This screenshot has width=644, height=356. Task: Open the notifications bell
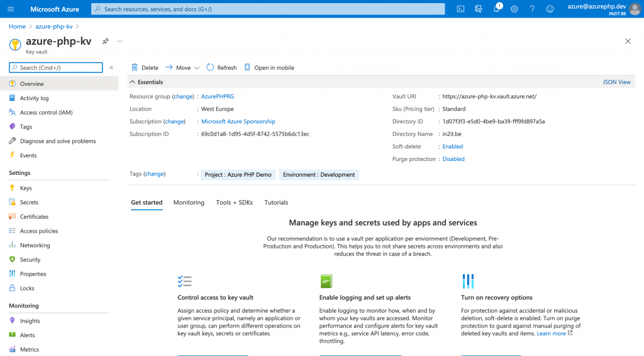pyautogui.click(x=497, y=9)
